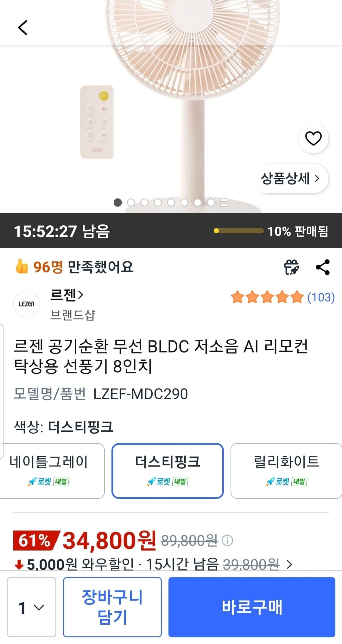Screen dimensions: 342x644
Task: Tap the price info circle icon
Action: [227, 540]
